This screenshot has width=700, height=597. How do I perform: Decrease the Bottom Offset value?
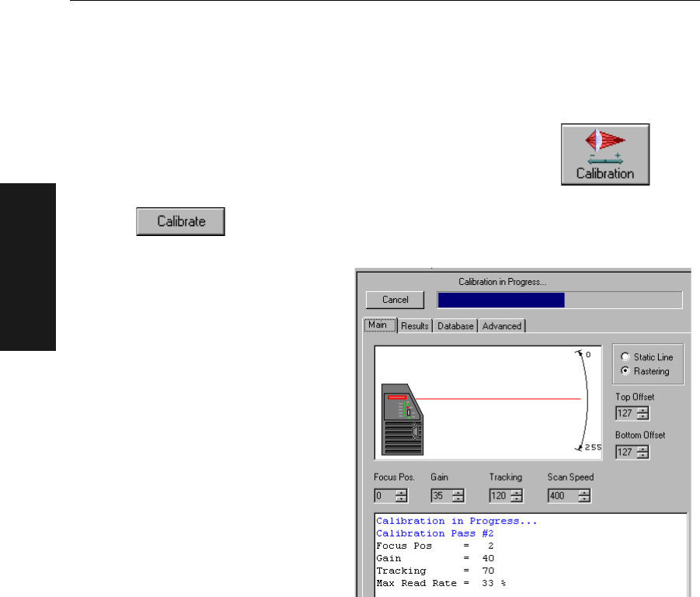pos(643,455)
